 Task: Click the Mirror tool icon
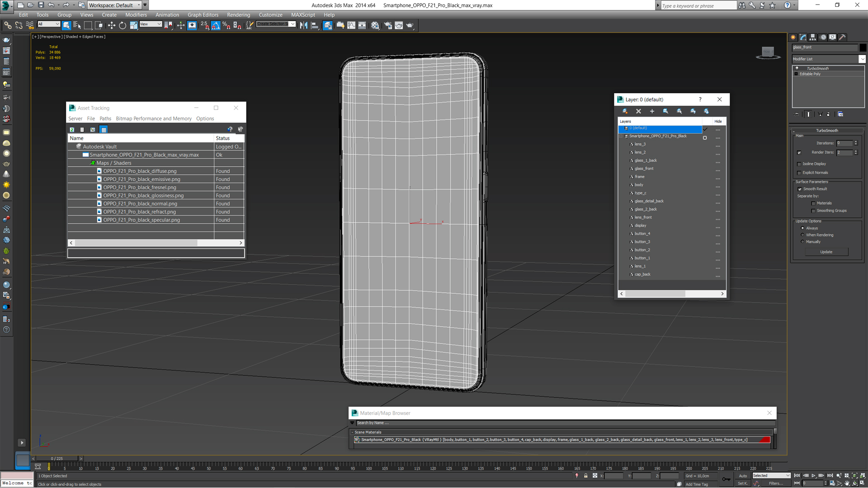pyautogui.click(x=303, y=25)
